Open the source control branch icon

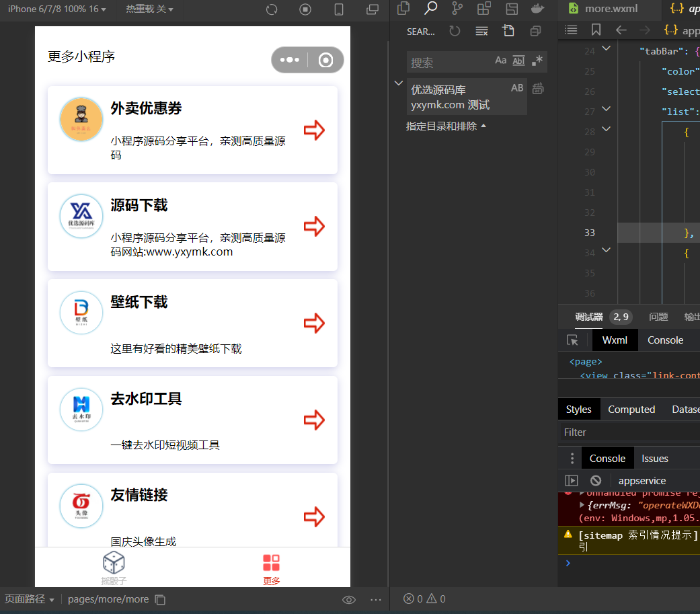click(x=457, y=9)
